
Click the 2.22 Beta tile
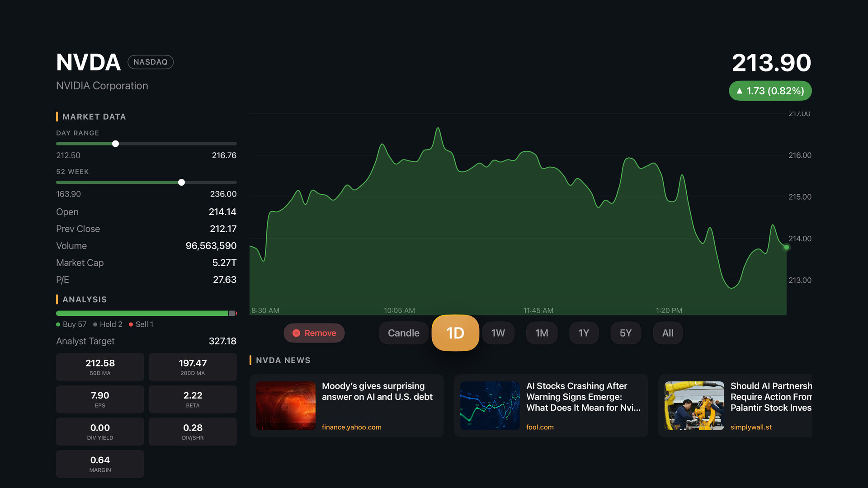click(193, 399)
